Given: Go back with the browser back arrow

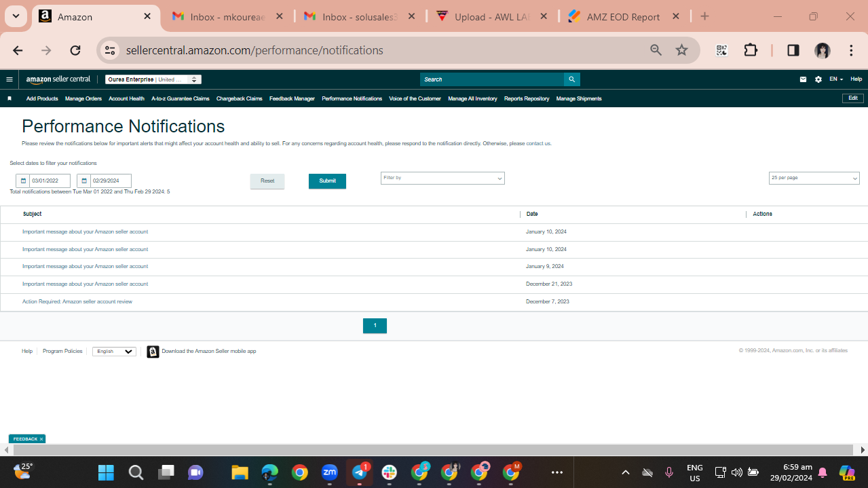Looking at the screenshot, I should coord(18,50).
